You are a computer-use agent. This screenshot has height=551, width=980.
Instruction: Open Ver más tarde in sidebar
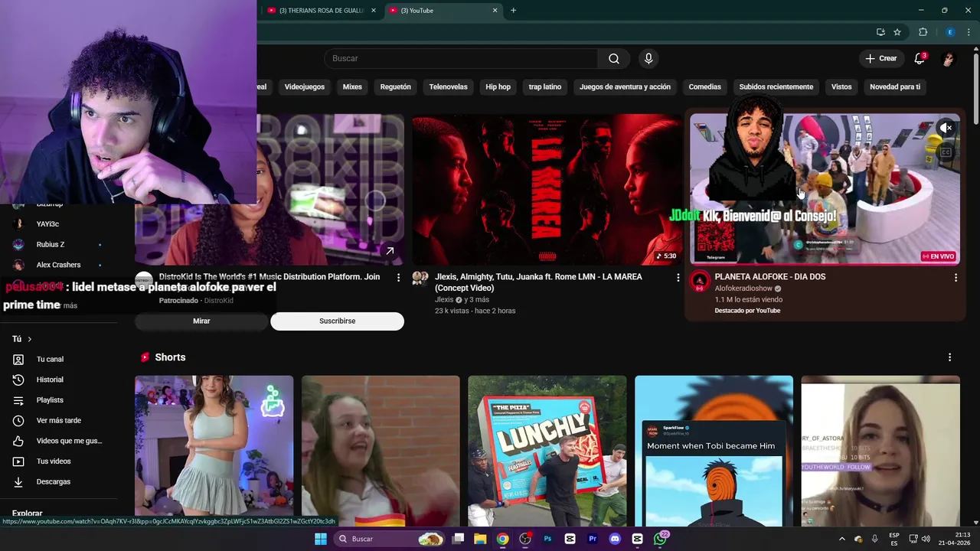tap(58, 420)
